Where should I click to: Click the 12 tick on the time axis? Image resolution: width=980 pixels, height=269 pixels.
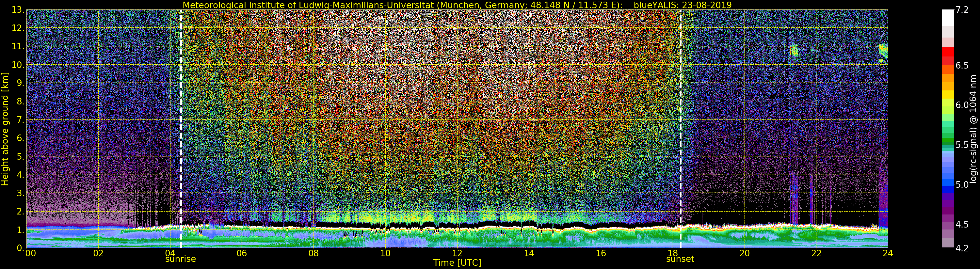457,253
